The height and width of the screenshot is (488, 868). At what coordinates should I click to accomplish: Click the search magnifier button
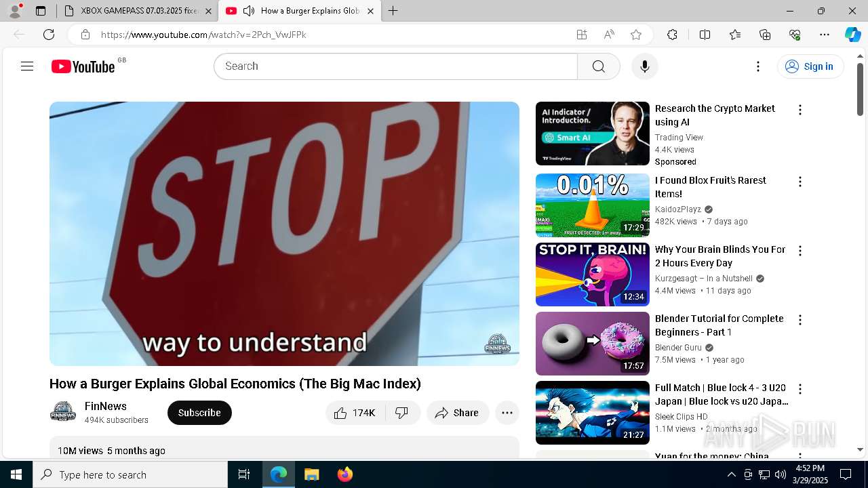coord(598,66)
